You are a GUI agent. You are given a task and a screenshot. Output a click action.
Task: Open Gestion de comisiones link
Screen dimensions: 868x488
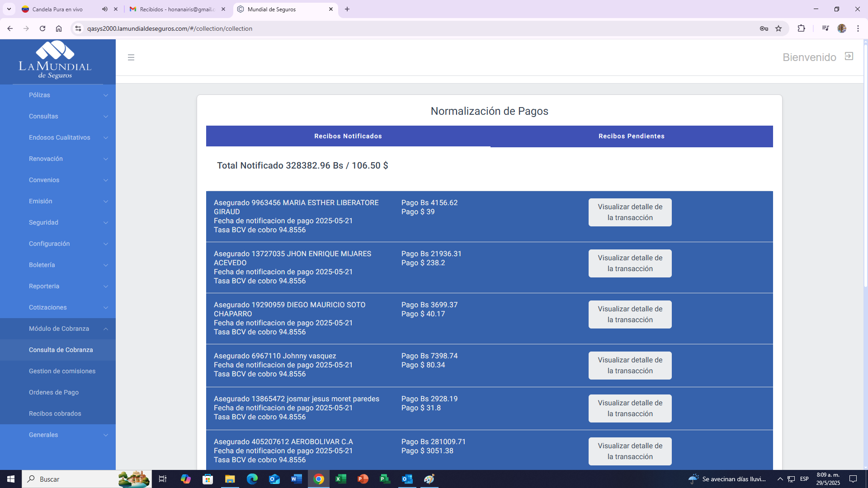coord(62,371)
